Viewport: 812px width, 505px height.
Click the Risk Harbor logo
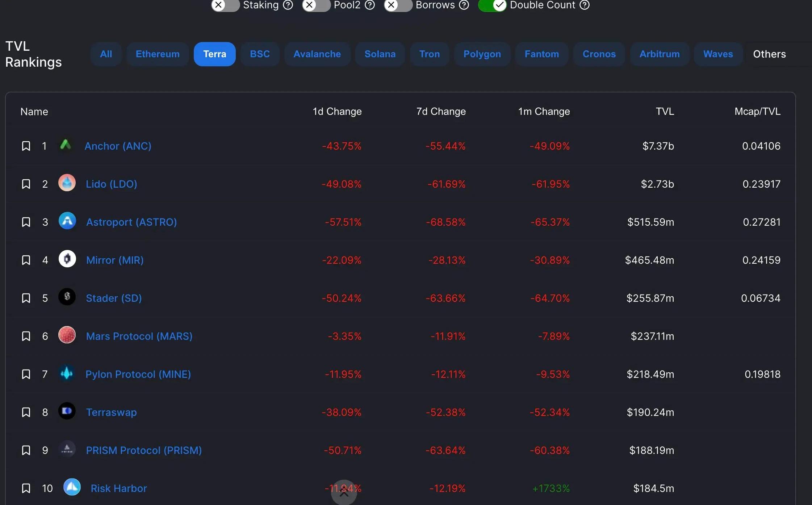[x=72, y=487]
